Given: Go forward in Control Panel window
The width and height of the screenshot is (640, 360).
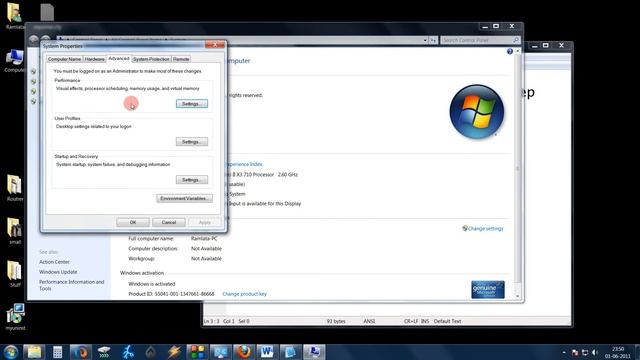Looking at the screenshot, I should (x=45, y=40).
